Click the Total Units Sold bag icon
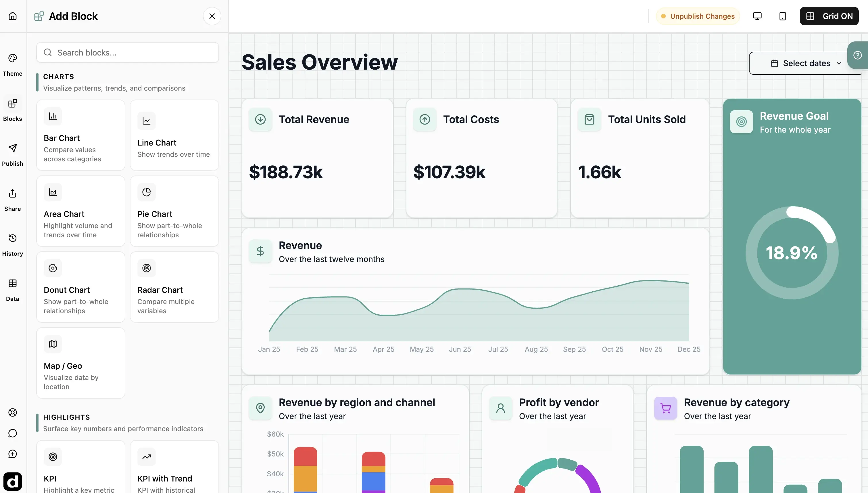The image size is (868, 493). click(x=589, y=119)
